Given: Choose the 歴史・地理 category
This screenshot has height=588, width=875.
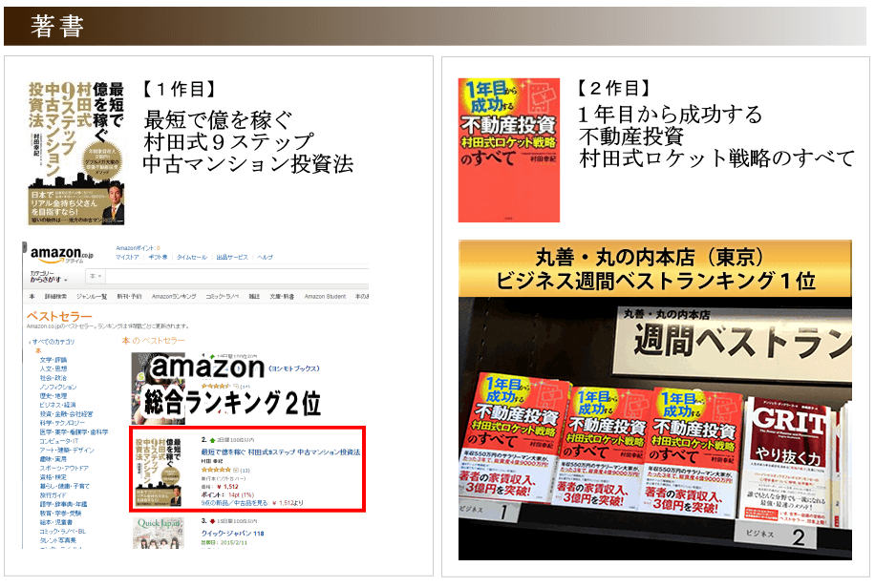Looking at the screenshot, I should coord(53,395).
